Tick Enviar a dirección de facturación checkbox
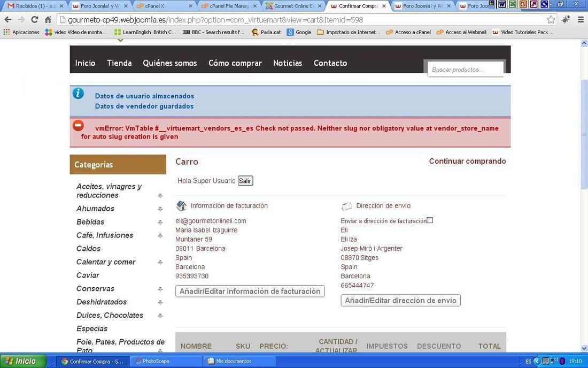Viewport: 588px width, 368px height. tap(430, 220)
